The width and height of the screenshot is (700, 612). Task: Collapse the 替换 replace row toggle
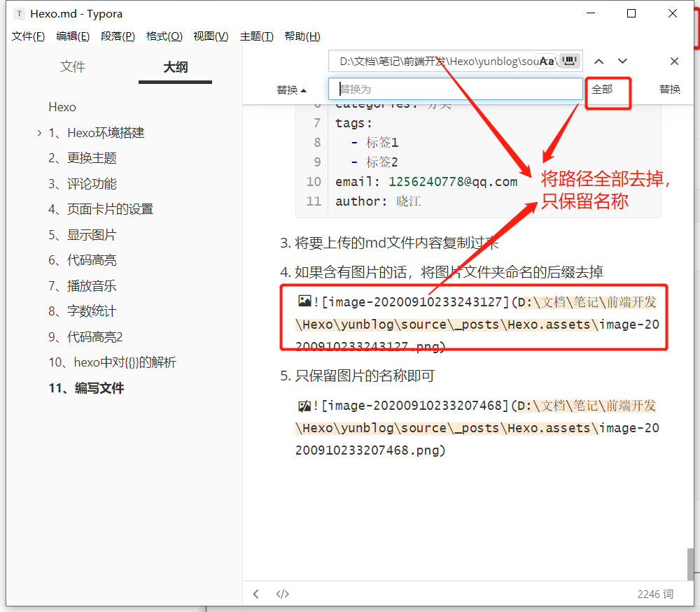point(291,90)
